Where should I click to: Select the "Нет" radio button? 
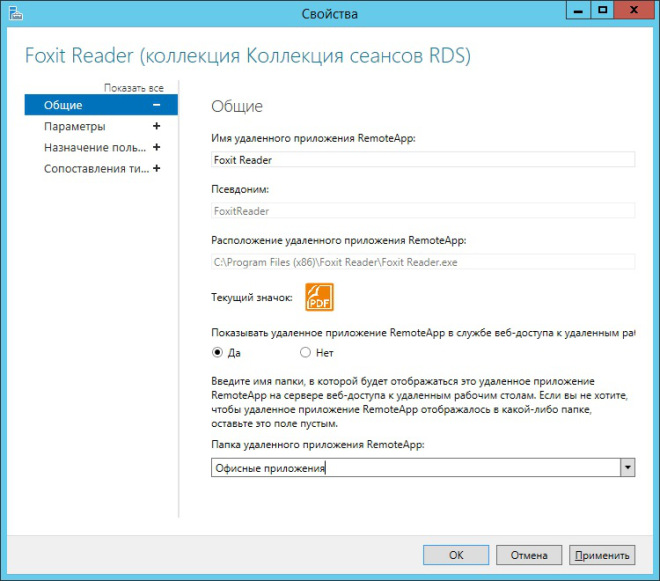(x=306, y=352)
